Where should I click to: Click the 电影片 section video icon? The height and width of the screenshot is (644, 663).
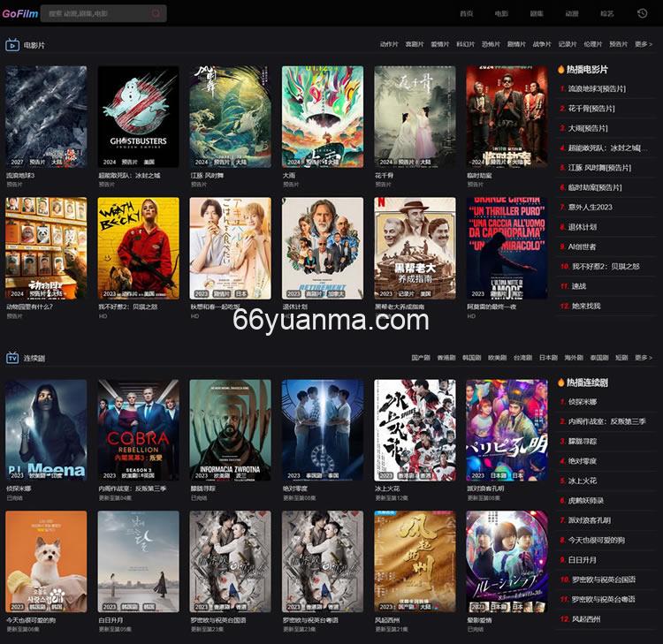tap(13, 44)
